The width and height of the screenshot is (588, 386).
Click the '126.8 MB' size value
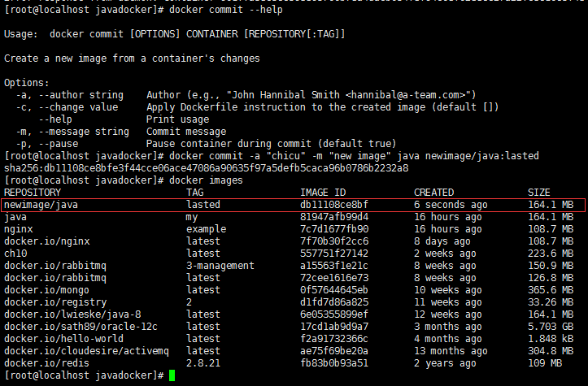[551, 278]
